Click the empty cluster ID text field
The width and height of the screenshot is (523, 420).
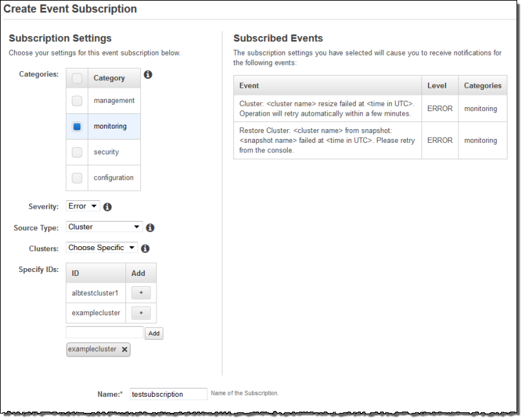(105, 333)
